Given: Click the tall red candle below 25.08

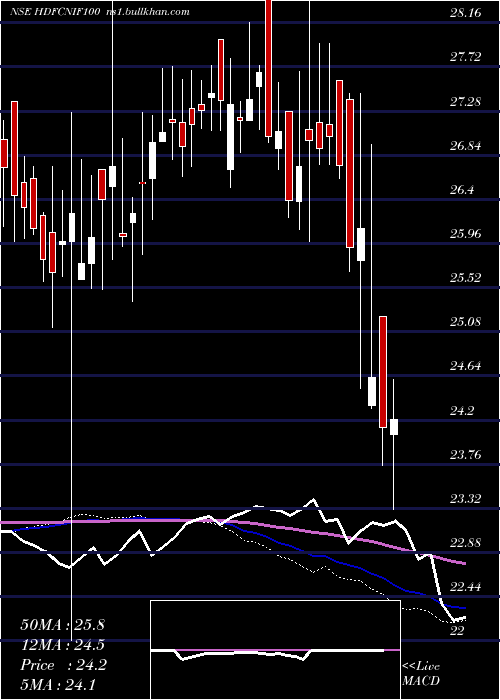Looking at the screenshot, I should pos(383,372).
